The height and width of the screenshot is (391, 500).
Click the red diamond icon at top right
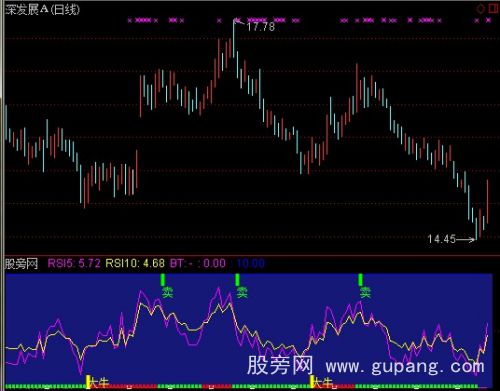pyautogui.click(x=480, y=8)
